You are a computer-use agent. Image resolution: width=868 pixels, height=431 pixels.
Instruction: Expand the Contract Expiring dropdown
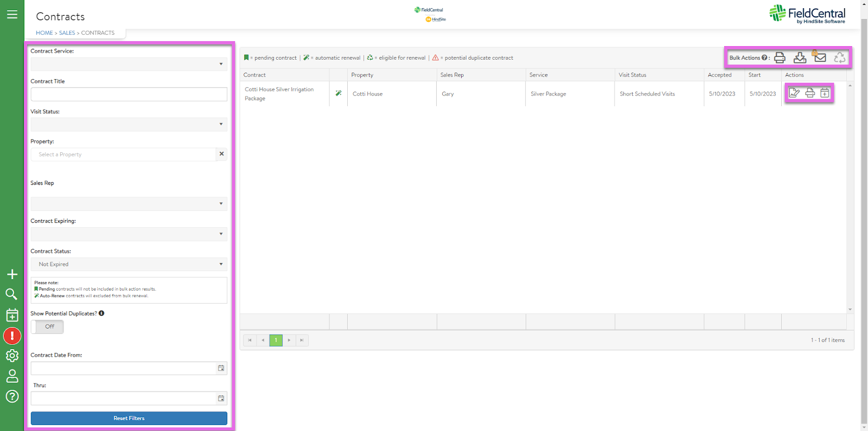tap(129, 234)
